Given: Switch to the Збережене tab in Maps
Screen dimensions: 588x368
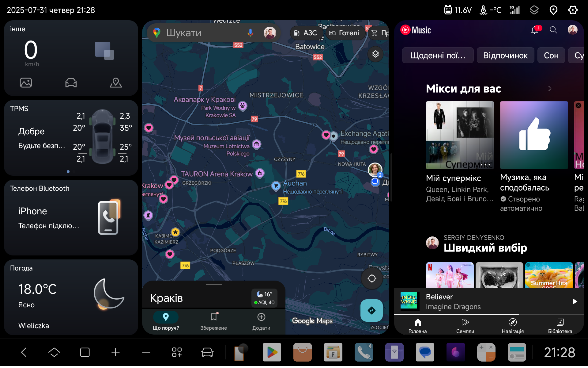Looking at the screenshot, I should point(213,321).
